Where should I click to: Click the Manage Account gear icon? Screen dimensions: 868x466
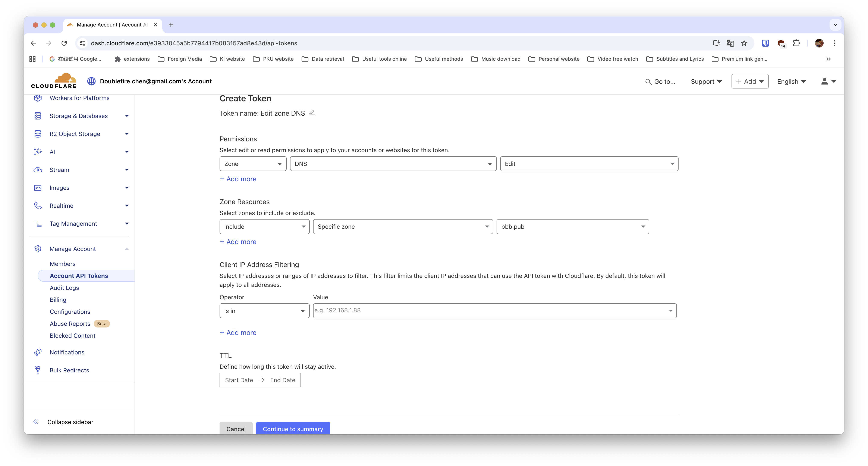tap(38, 249)
